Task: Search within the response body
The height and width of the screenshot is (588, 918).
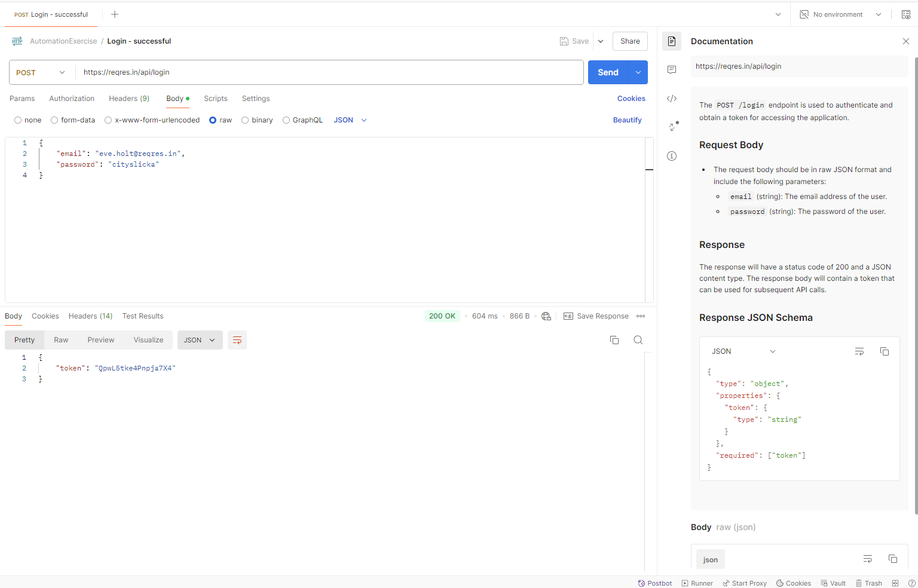Action: (638, 339)
